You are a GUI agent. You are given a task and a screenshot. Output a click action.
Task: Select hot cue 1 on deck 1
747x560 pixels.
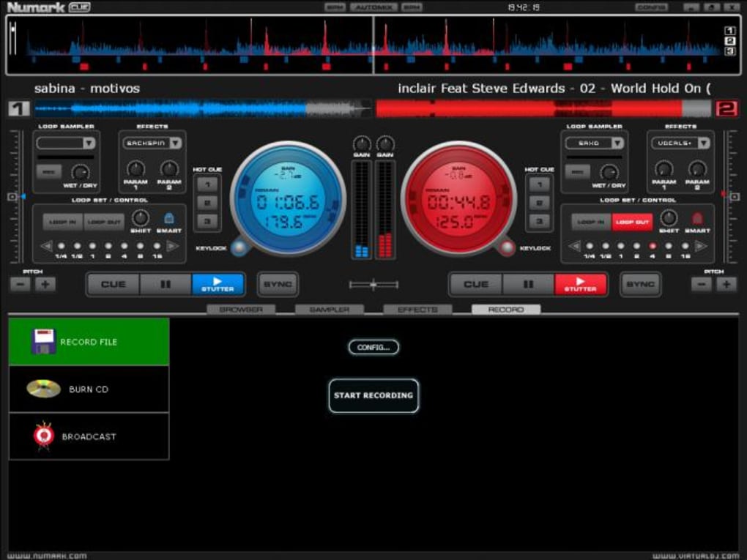pyautogui.click(x=207, y=184)
